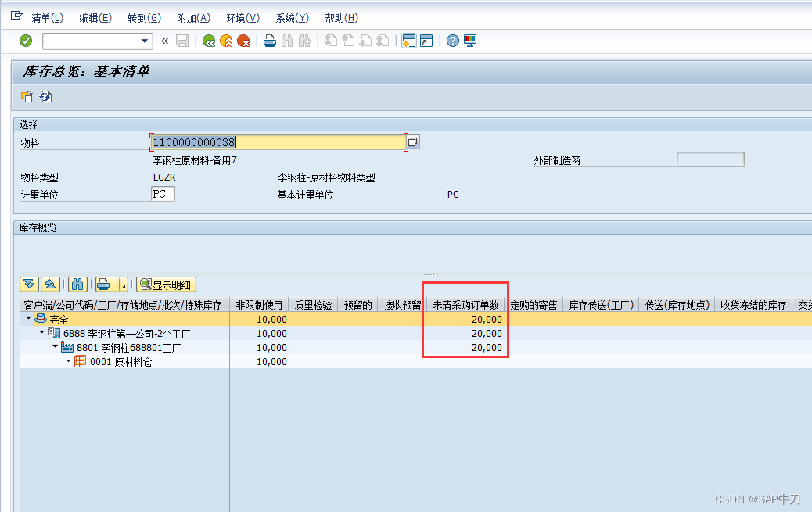Click the 计量单位 PC input field

pos(163,194)
